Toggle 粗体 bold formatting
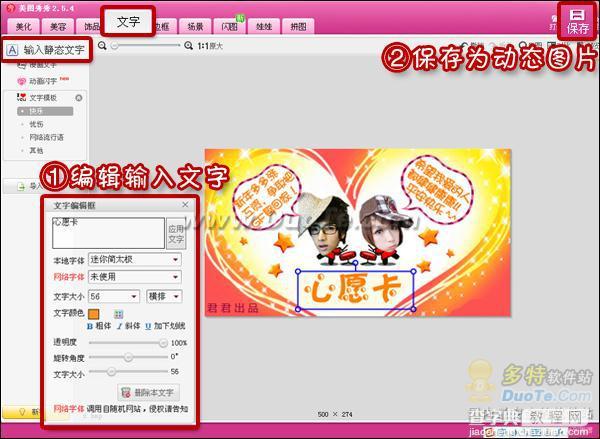The image size is (600, 439). [x=99, y=326]
